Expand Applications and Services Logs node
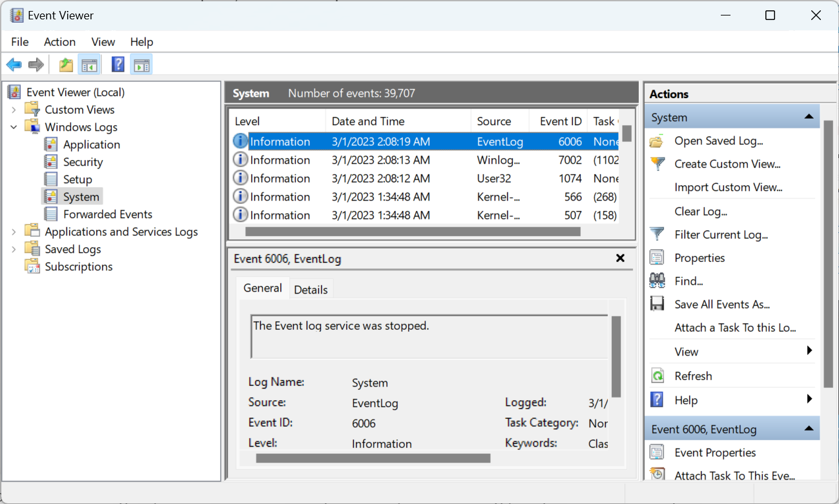 tap(14, 232)
